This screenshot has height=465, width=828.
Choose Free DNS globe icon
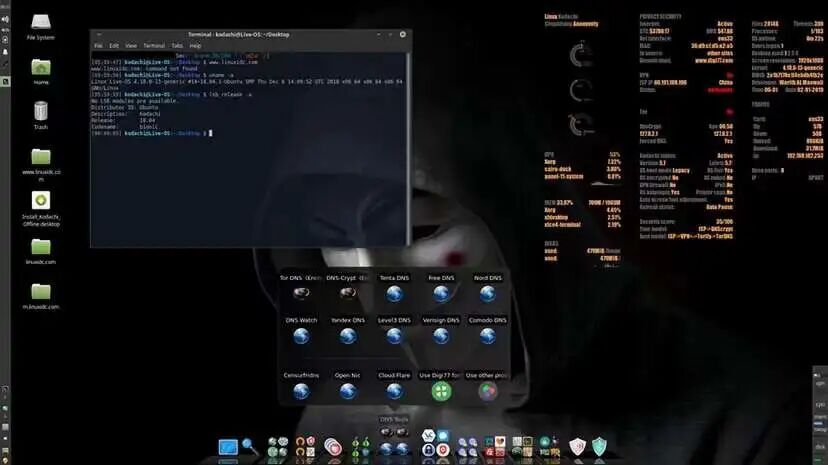441,293
